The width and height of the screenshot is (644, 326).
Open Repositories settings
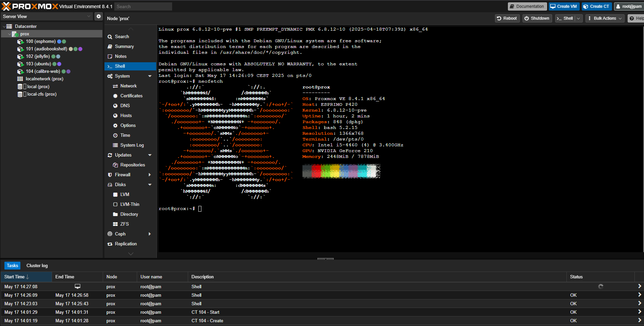(132, 165)
